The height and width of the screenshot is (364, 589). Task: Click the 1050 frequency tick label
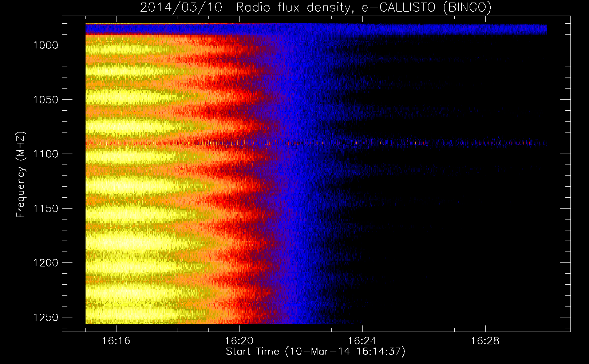coord(46,100)
